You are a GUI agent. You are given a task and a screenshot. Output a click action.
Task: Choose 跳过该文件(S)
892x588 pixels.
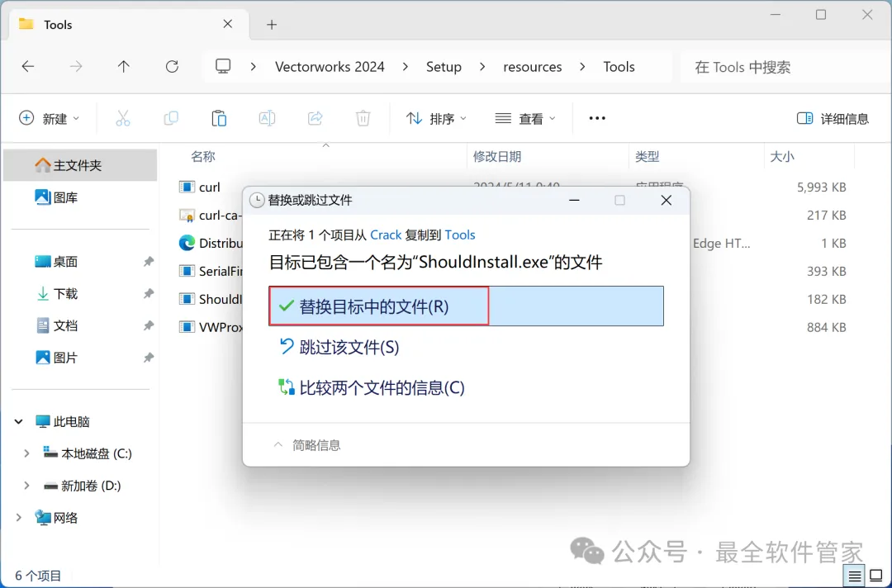339,347
